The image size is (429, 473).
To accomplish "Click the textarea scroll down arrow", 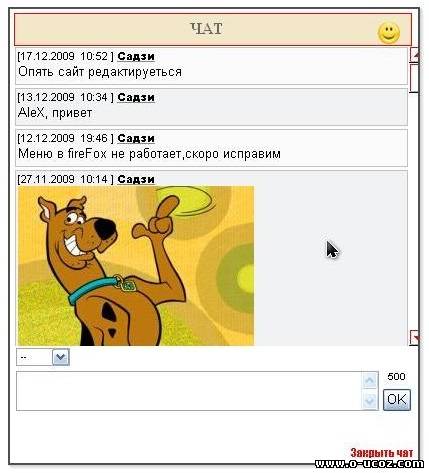I will [x=370, y=400].
